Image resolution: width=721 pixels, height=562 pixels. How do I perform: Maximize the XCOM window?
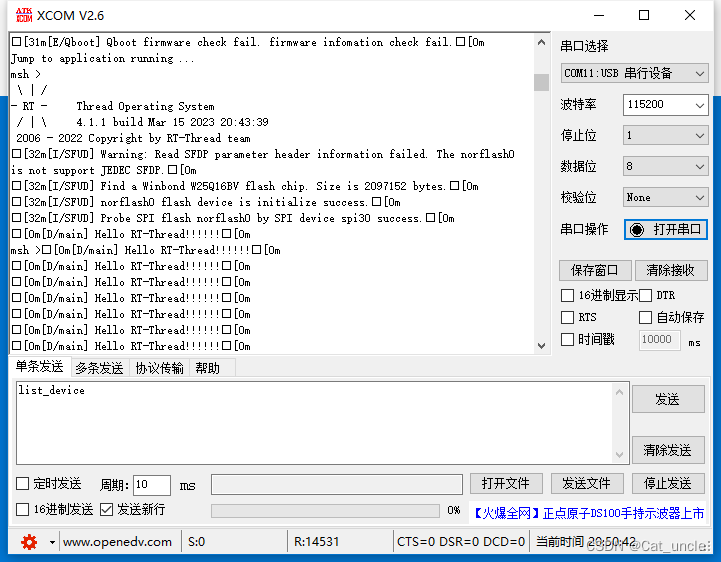coord(644,15)
